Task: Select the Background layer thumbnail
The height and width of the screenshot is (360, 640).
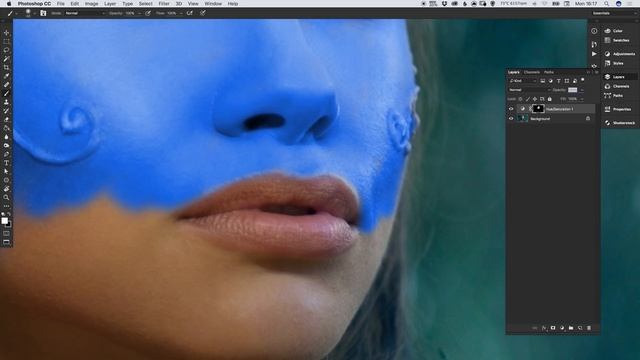Action: tap(523, 119)
